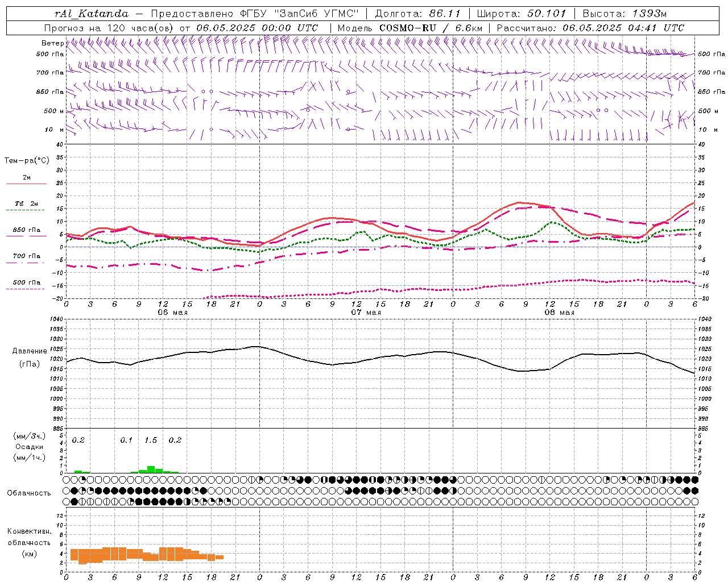Click the (мм/1ч.) precipitation unit label
Viewport: 728px width, 582px height.
click(x=30, y=458)
